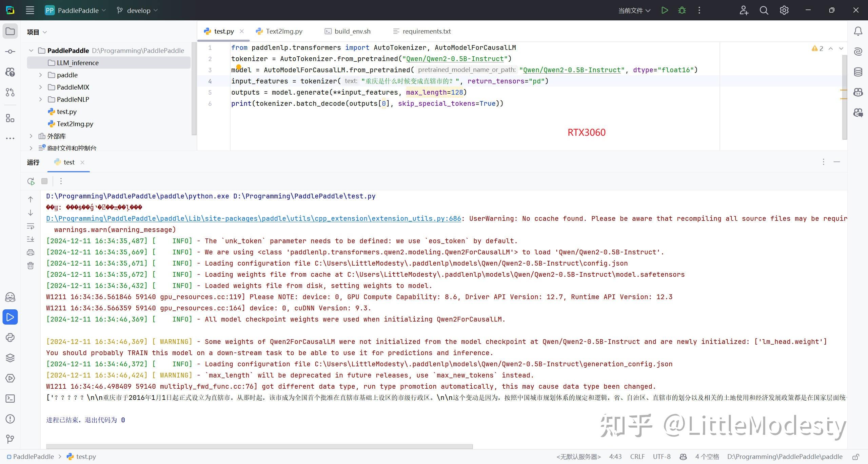This screenshot has height=464, width=868.
Task: Open the Python Packages tool window
Action: coord(10,358)
